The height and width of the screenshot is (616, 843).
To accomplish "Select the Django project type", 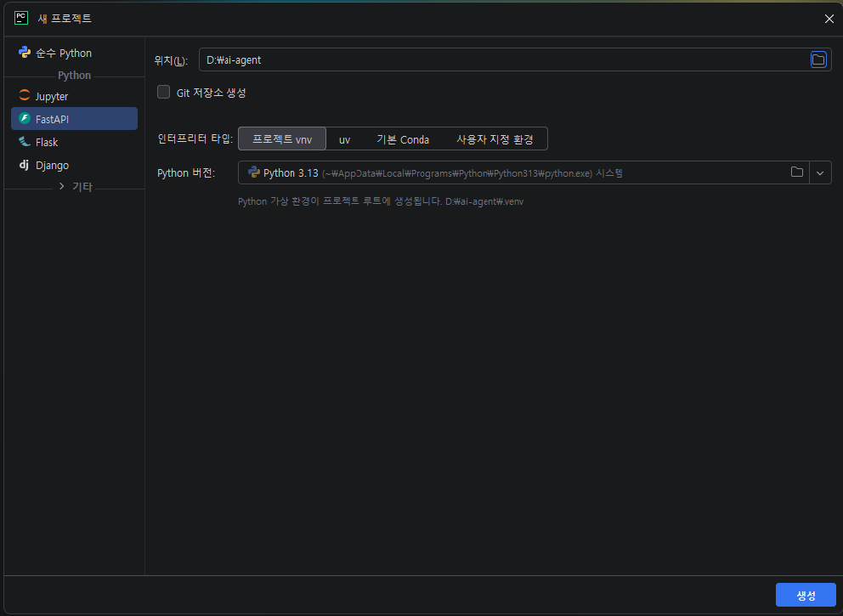I will [x=52, y=165].
